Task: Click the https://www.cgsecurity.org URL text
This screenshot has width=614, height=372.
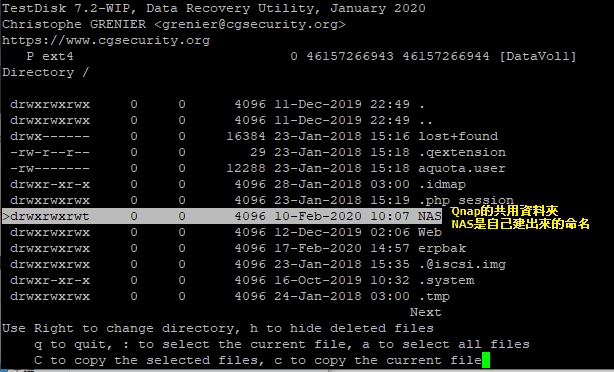Action: [106, 40]
